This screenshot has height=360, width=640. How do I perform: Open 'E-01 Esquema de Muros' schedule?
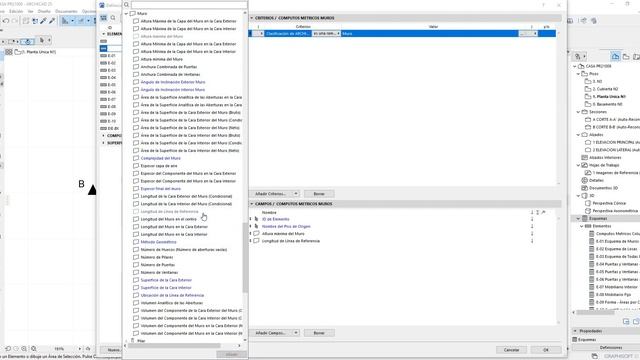click(x=617, y=241)
